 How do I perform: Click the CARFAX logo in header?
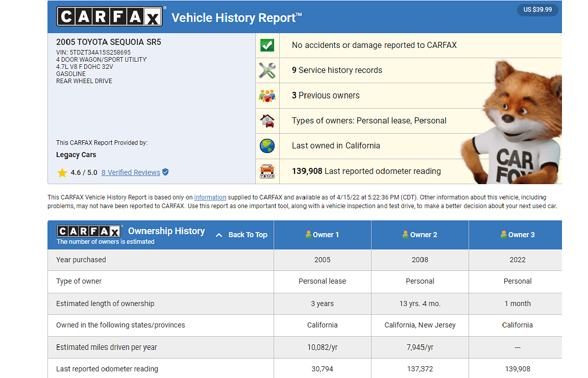[x=110, y=17]
